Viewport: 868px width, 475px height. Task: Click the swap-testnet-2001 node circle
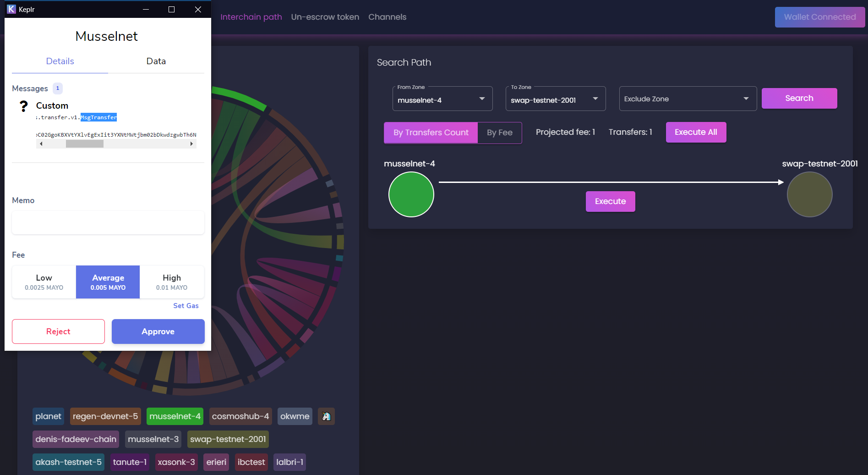click(810, 194)
